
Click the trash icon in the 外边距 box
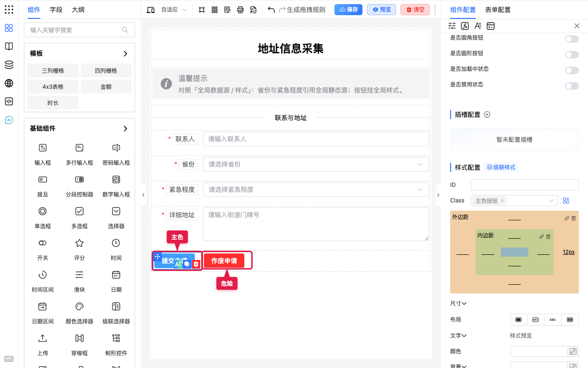573,218
